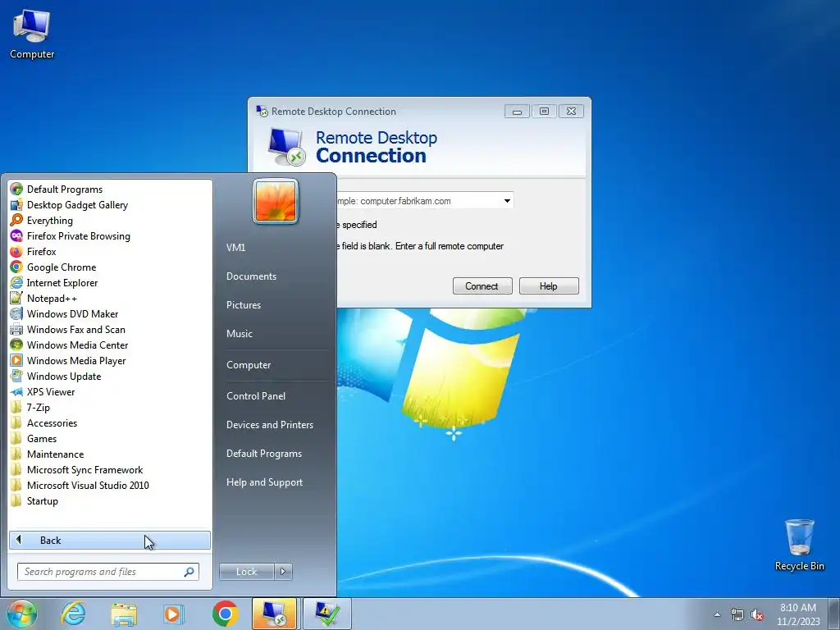Go Back to the main Start menu
The image size is (840, 630).
110,540
